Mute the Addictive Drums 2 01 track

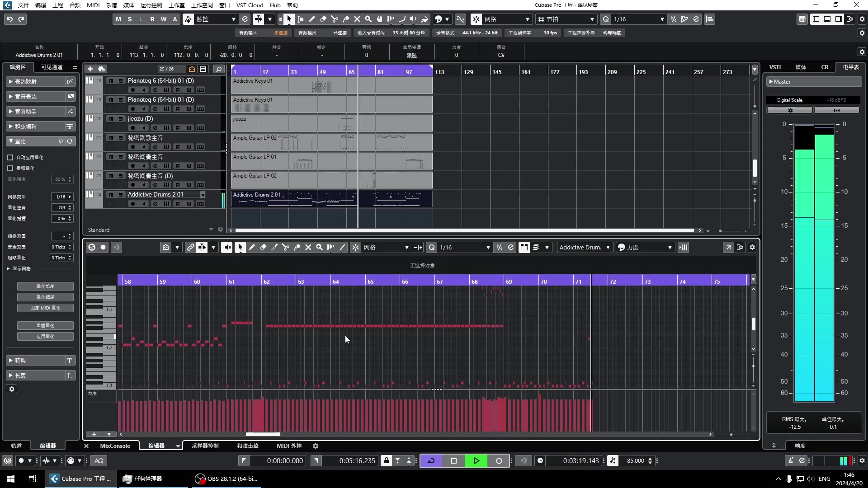click(x=111, y=195)
